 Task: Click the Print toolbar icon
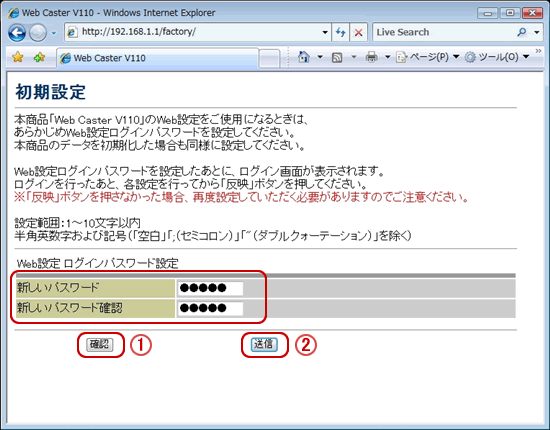pyautogui.click(x=371, y=57)
